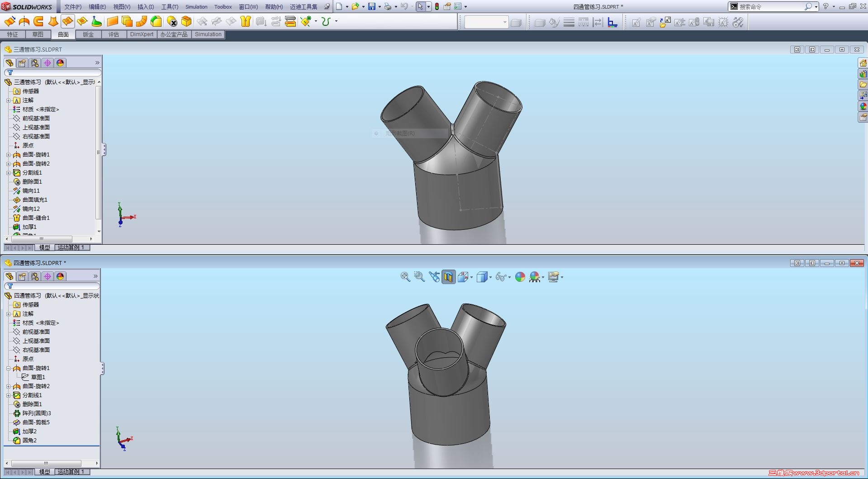Click the Cut With Surface icon
This screenshot has height=479, width=868.
coord(290,21)
